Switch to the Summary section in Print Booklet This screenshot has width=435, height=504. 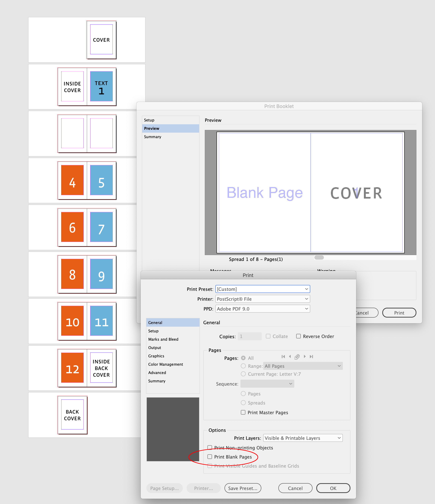152,137
